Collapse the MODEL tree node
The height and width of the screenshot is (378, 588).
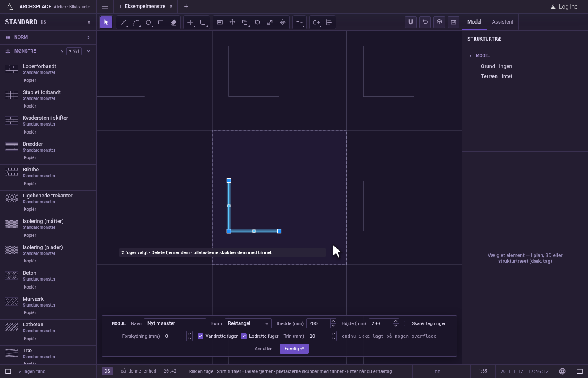[470, 56]
